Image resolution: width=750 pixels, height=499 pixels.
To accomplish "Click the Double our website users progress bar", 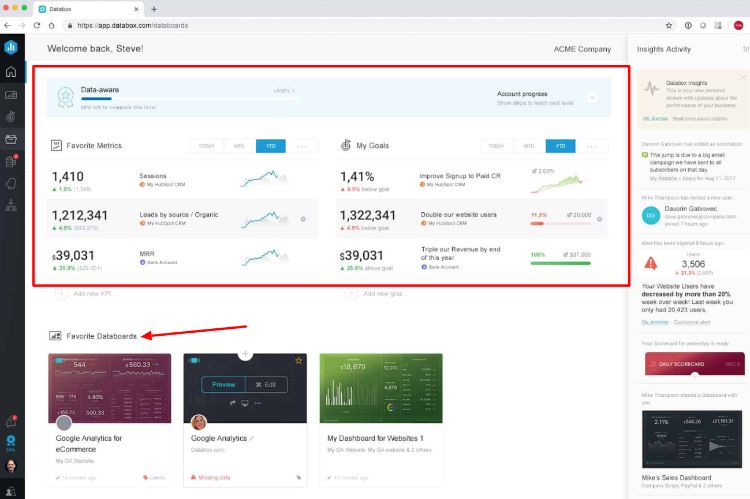I will click(561, 223).
